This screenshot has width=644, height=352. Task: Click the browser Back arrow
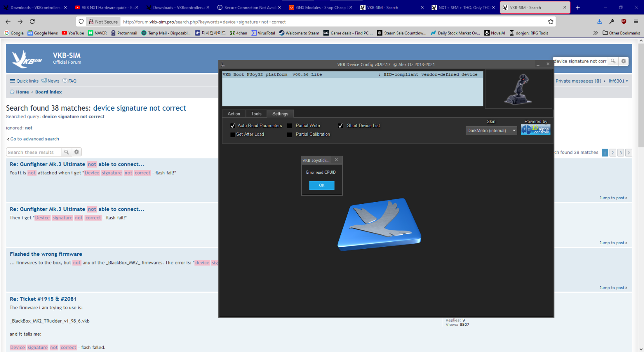click(8, 22)
